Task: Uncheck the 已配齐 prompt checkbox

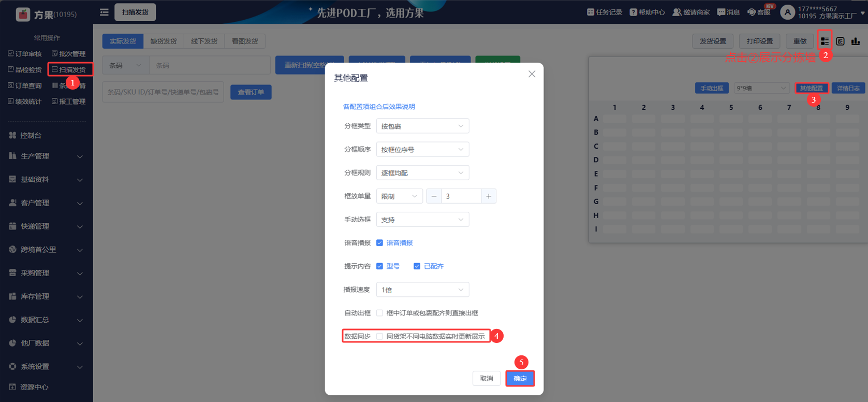Action: tap(417, 266)
